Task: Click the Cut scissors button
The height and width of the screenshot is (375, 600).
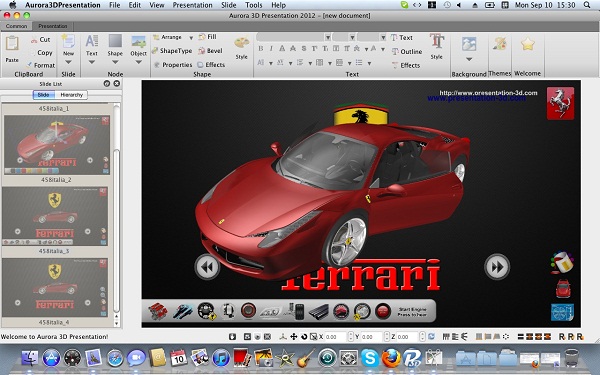Action: click(40, 39)
